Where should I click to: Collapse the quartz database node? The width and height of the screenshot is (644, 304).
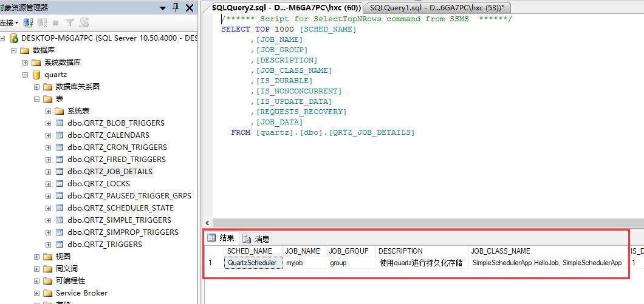[x=26, y=75]
